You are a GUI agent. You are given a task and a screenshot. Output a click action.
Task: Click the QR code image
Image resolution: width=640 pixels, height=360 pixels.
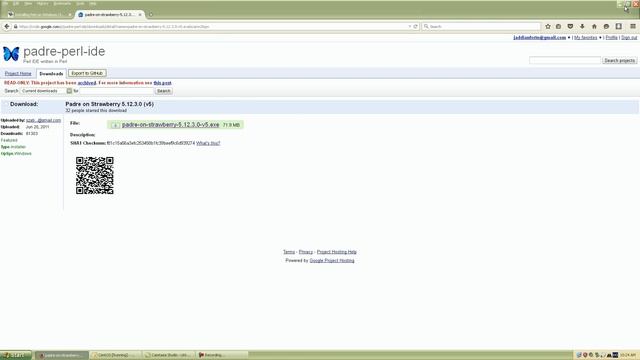click(x=95, y=176)
